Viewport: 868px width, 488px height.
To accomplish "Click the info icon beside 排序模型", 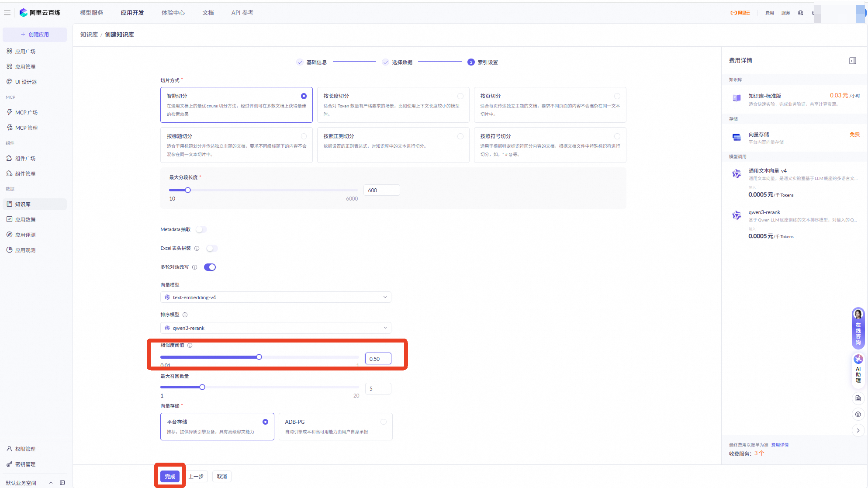I will coord(185,315).
